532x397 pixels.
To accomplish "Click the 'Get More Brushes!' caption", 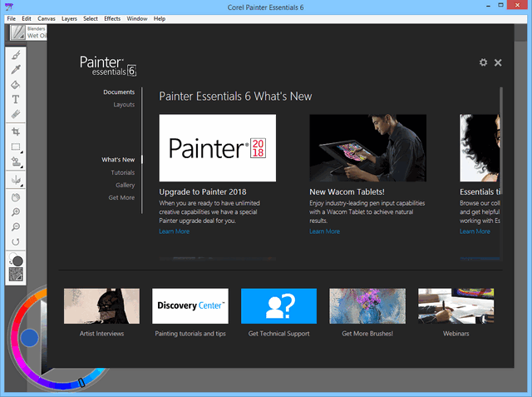I will 367,334.
